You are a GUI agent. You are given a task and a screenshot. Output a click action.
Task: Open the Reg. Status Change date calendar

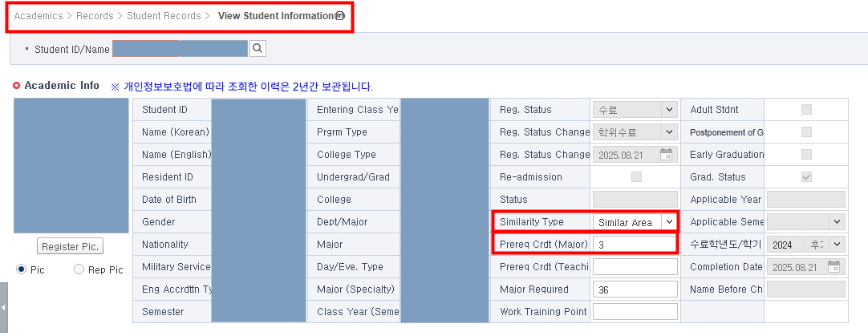[666, 155]
